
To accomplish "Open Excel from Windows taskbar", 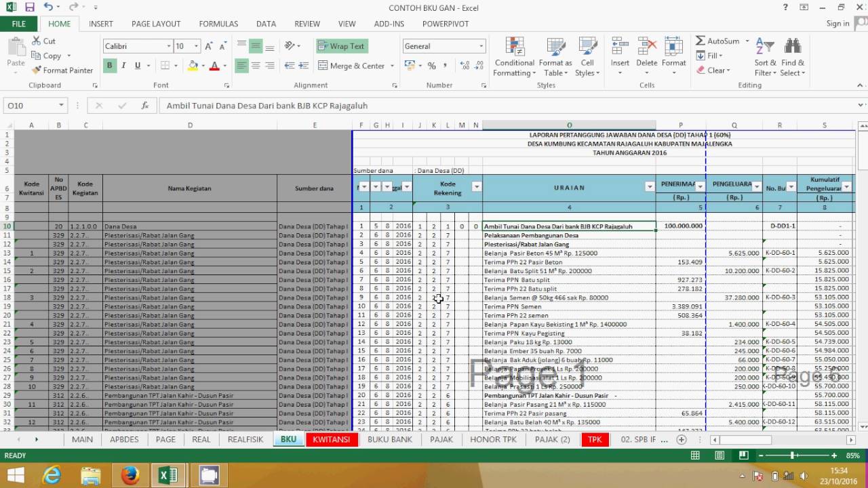I will (x=167, y=475).
